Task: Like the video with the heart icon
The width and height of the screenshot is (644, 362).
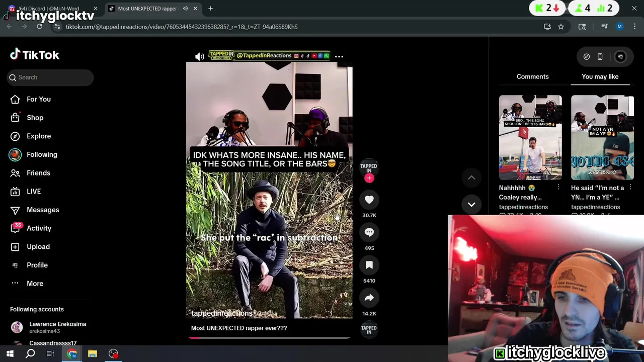Action: pyautogui.click(x=369, y=200)
